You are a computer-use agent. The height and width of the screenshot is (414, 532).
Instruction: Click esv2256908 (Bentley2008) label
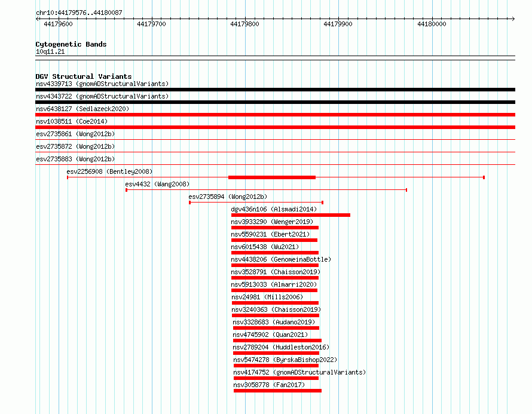[x=109, y=171]
